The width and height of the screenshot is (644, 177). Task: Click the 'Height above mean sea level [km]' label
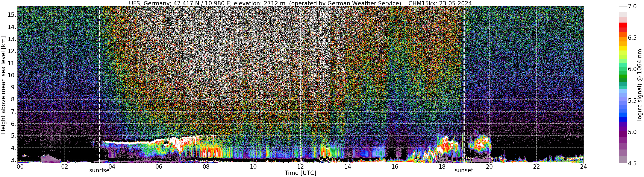(3, 85)
